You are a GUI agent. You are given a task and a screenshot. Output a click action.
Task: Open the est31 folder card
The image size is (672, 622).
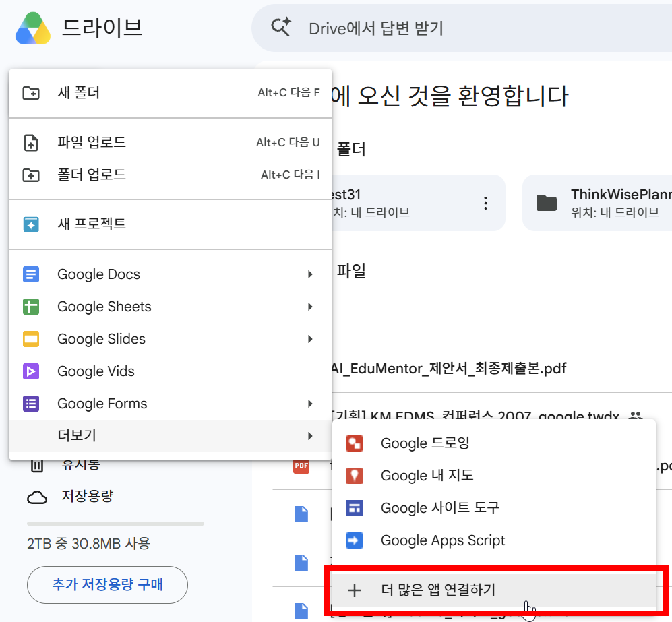pos(419,203)
